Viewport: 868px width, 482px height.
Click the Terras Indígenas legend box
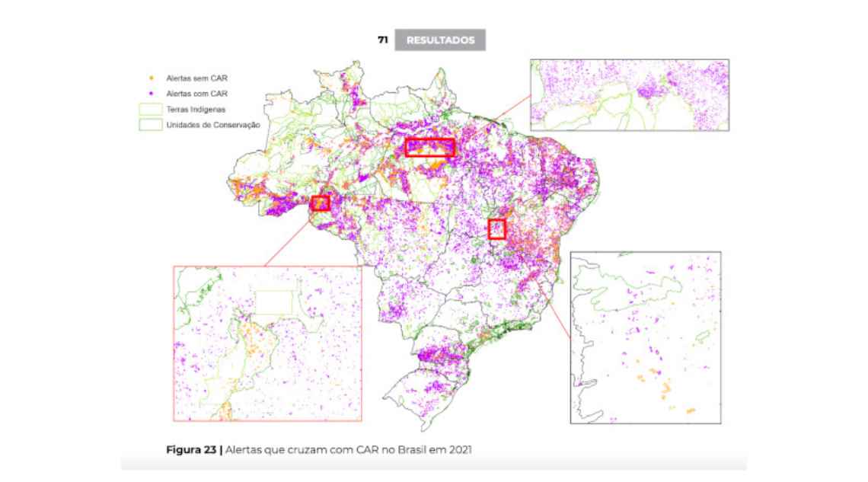pyautogui.click(x=150, y=109)
